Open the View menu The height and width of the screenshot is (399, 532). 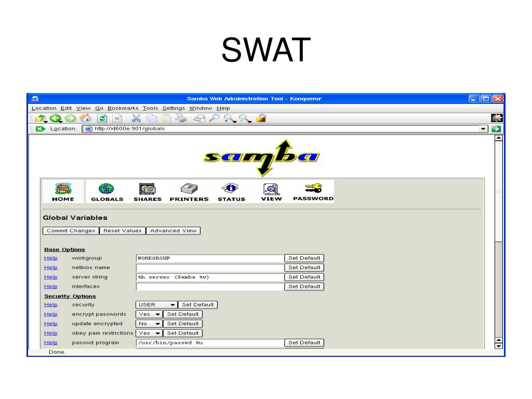click(84, 108)
